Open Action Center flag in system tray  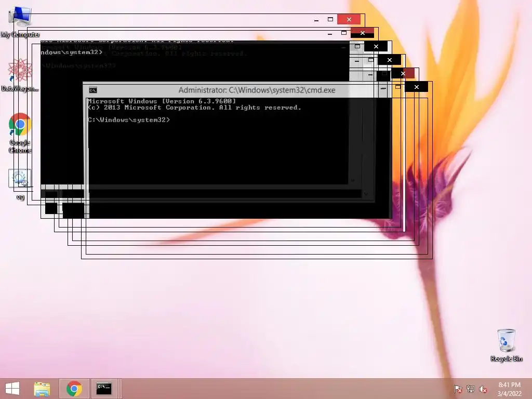[x=458, y=389]
